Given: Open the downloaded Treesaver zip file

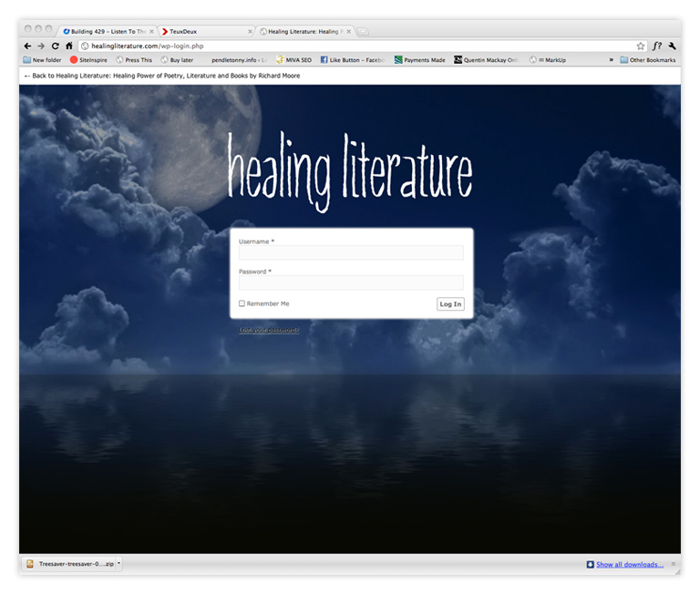Looking at the screenshot, I should (x=70, y=564).
